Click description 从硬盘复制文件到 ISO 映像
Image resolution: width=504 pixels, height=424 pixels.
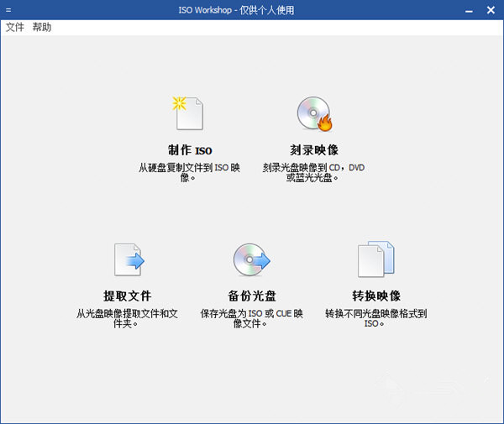(189, 172)
